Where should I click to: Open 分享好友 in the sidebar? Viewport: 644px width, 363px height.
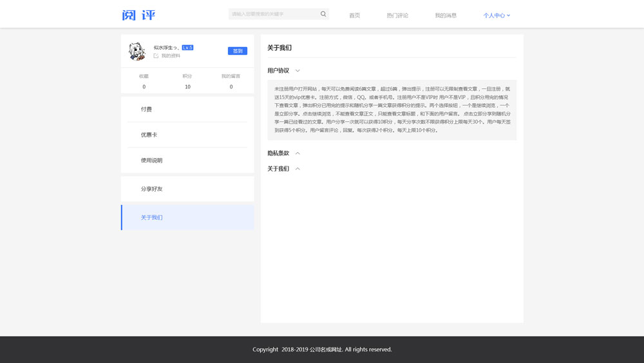point(151,189)
